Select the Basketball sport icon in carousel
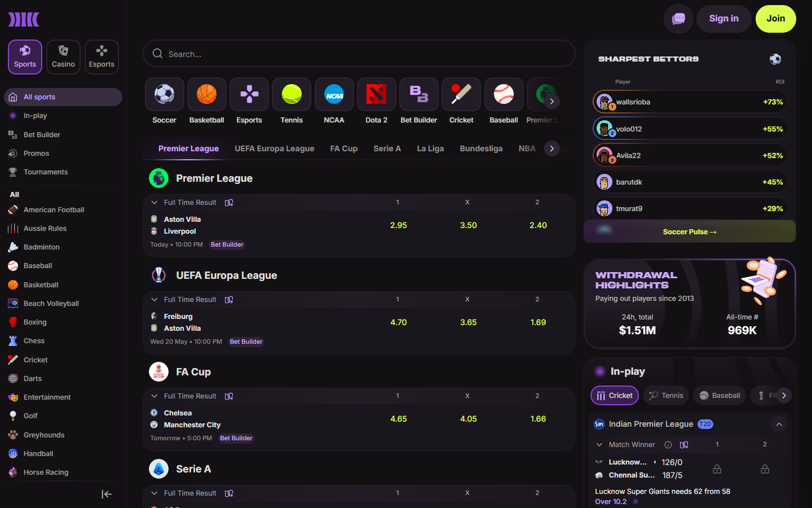812x508 pixels. (207, 94)
